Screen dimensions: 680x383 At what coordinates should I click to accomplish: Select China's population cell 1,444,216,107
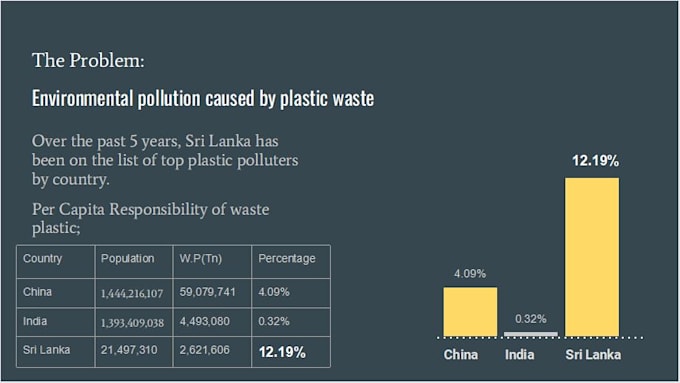tap(132, 294)
